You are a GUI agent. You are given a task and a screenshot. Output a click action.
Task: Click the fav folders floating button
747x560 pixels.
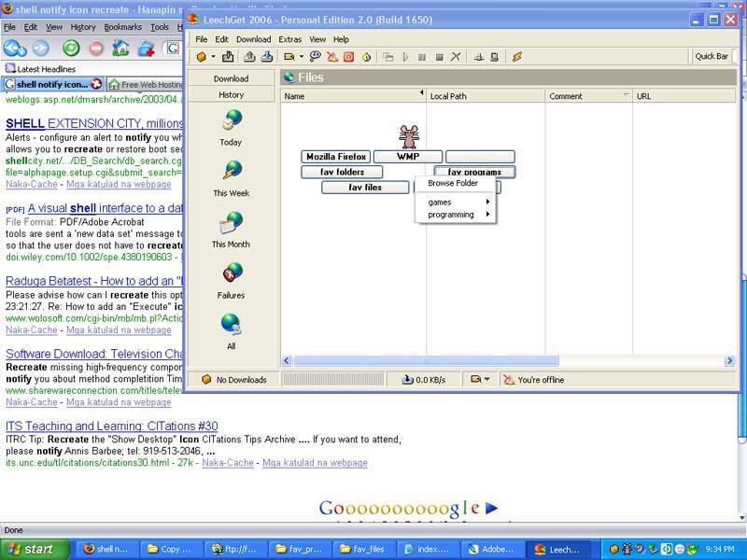click(x=342, y=172)
